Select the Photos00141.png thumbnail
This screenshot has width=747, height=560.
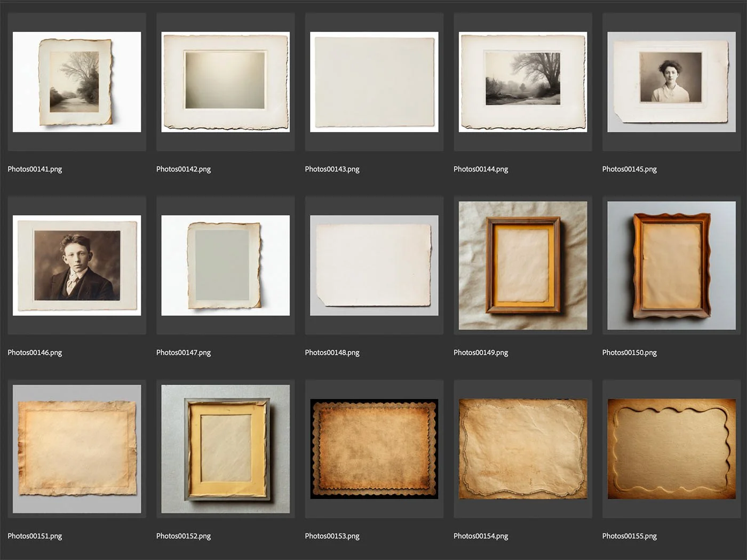(77, 82)
